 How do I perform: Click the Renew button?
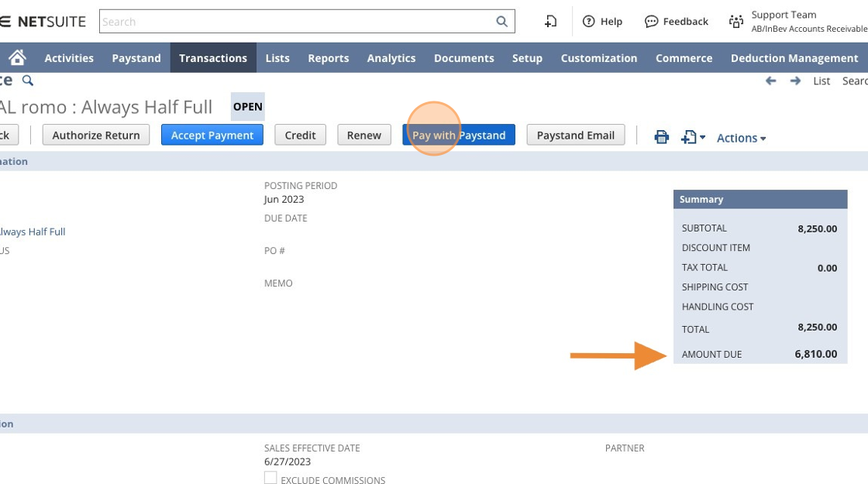pyautogui.click(x=364, y=135)
